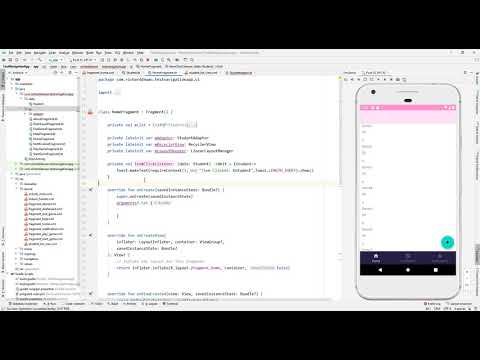Open the Refactor menu
The image size is (480, 360).
pos(77,53)
